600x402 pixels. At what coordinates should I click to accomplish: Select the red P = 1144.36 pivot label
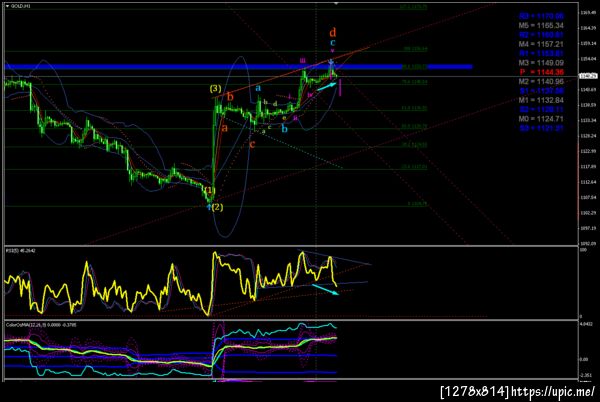pos(541,72)
